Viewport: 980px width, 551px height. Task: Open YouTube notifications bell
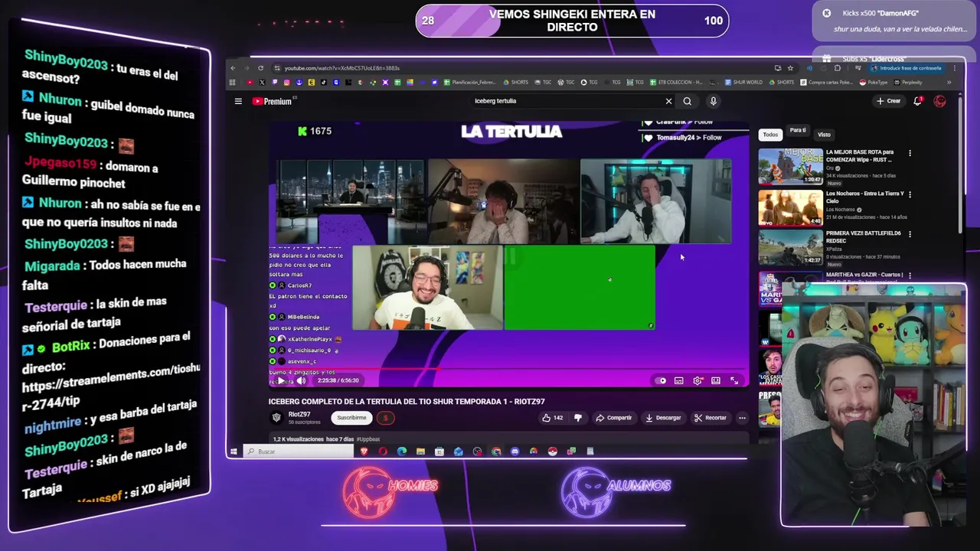coord(917,101)
